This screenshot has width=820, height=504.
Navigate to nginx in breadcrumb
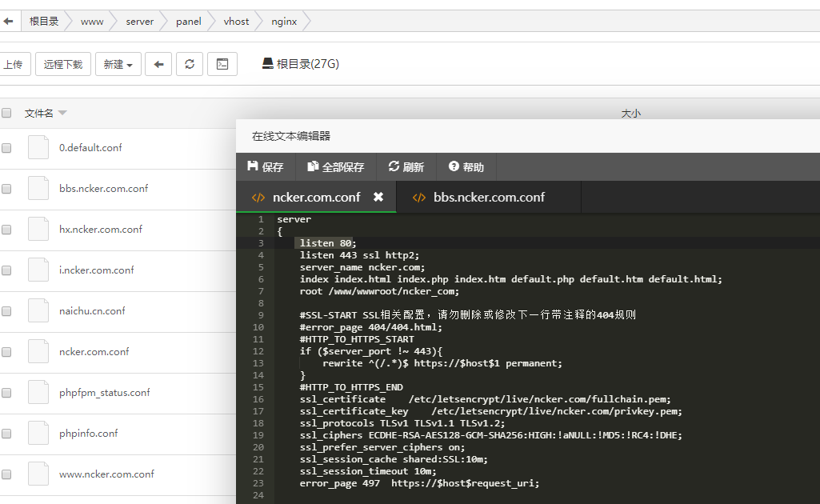point(284,22)
